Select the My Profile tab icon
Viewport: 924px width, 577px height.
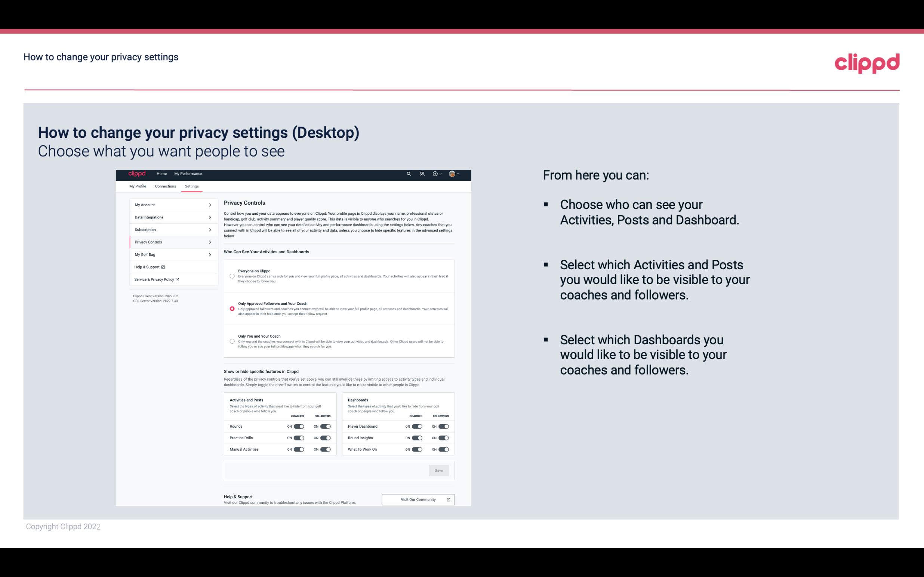tap(138, 186)
